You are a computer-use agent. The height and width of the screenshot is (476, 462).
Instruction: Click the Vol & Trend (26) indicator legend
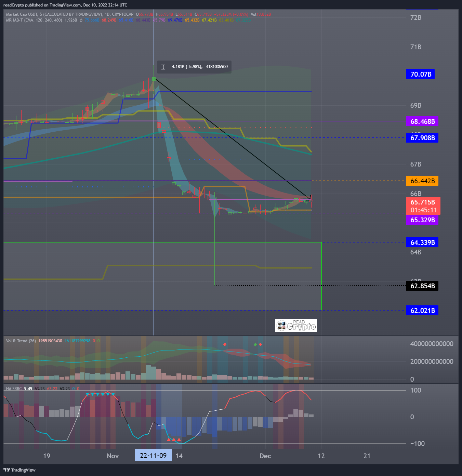(21, 341)
